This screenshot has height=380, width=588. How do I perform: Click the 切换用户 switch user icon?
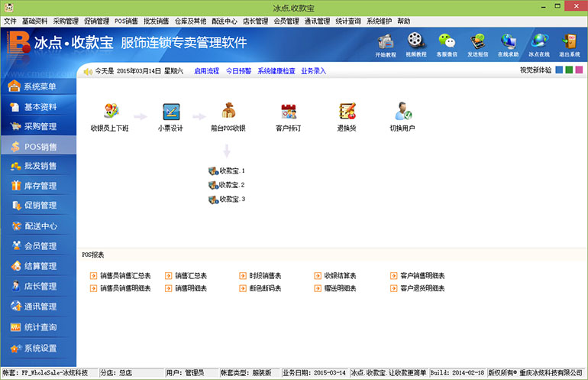[x=402, y=112]
